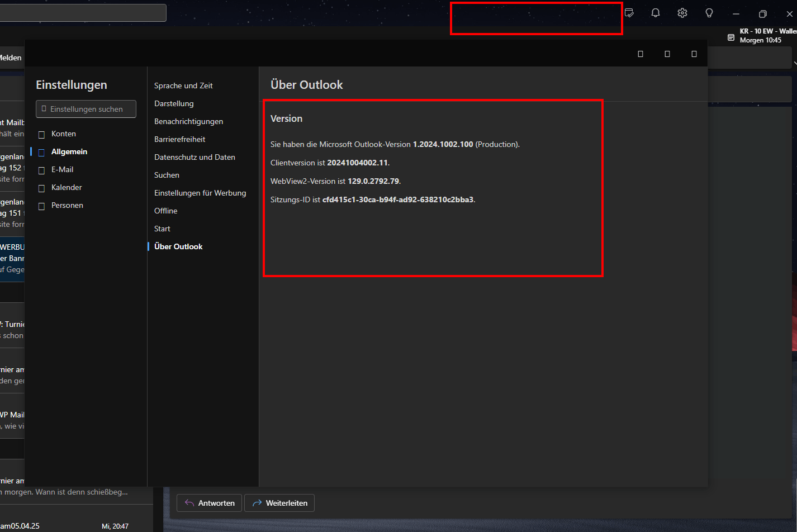Screen dimensions: 797x532
Task: Open the lightbulb tips icon
Action: (709, 13)
